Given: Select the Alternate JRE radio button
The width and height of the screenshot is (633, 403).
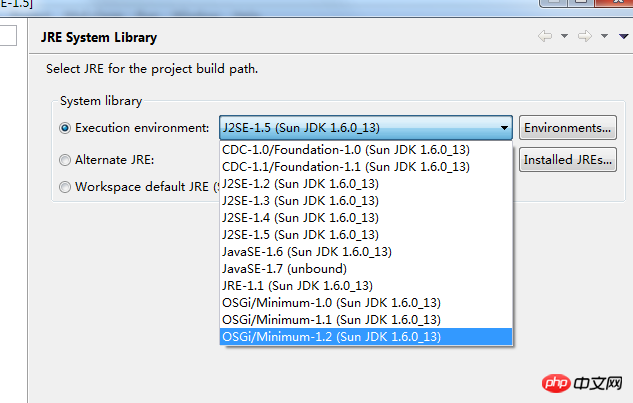Looking at the screenshot, I should tap(65, 160).
